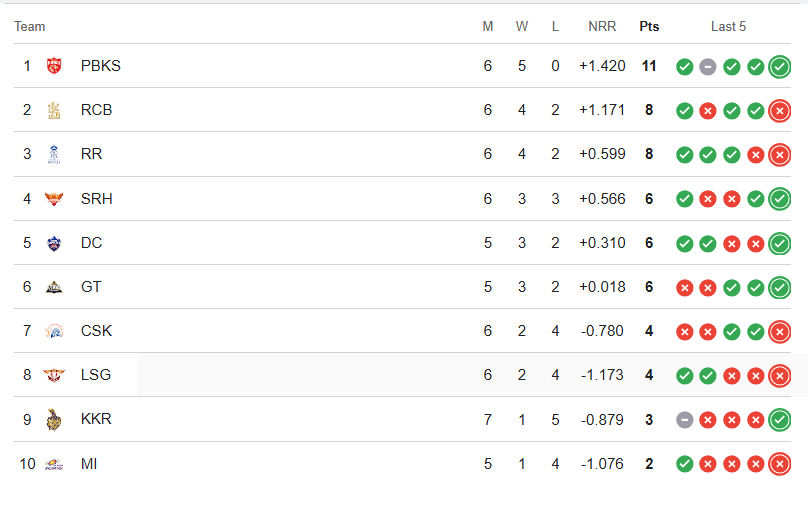
Task: Click PBKS's circled latest win result icon
Action: point(780,67)
